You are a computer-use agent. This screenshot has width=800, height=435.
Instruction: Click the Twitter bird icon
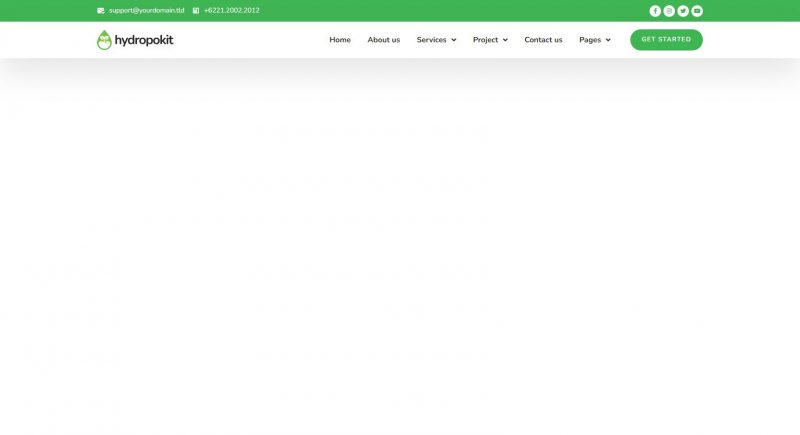pos(683,11)
